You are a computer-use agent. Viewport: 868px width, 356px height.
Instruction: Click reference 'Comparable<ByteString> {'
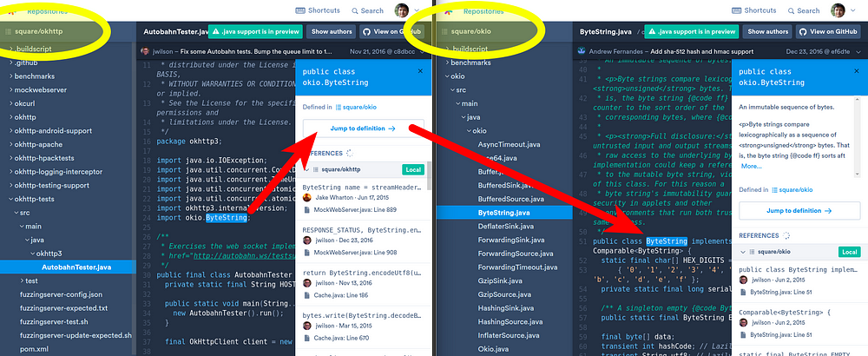tap(785, 313)
